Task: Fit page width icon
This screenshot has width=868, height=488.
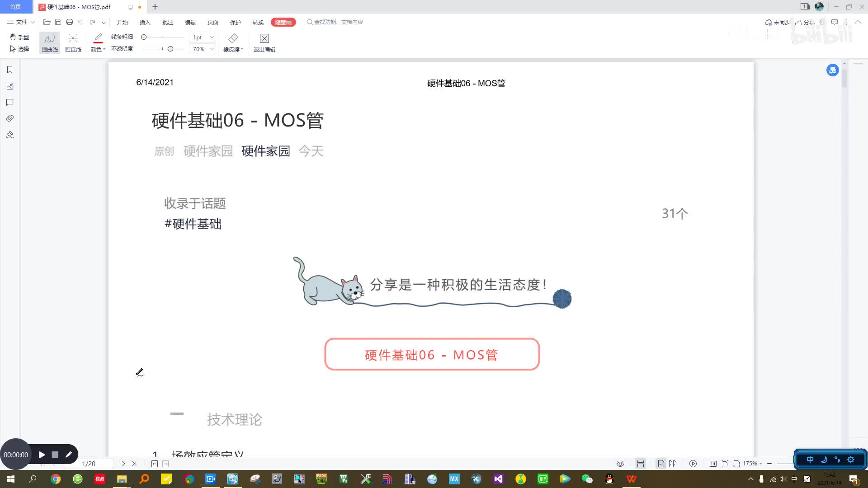Action: [736, 464]
